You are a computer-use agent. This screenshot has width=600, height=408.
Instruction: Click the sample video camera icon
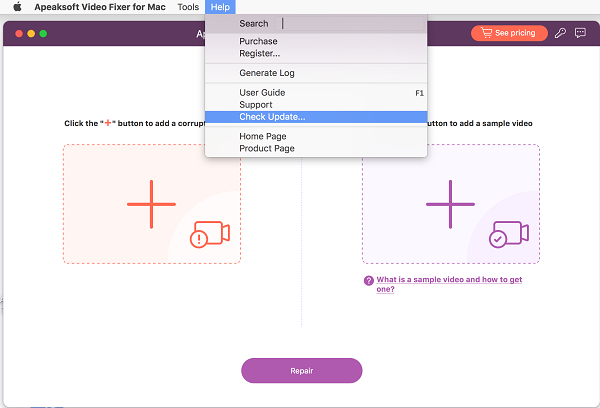(x=509, y=234)
